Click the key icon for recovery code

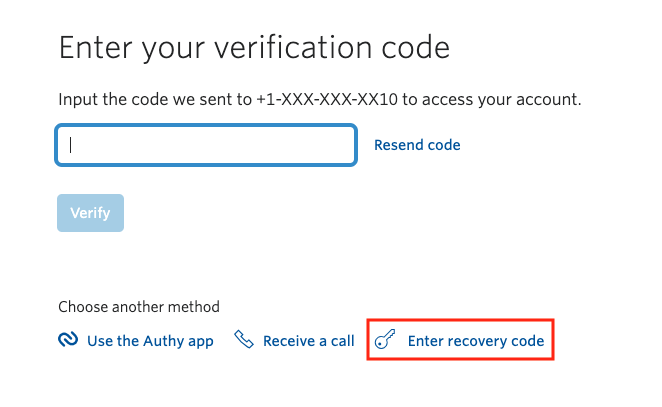(385, 341)
